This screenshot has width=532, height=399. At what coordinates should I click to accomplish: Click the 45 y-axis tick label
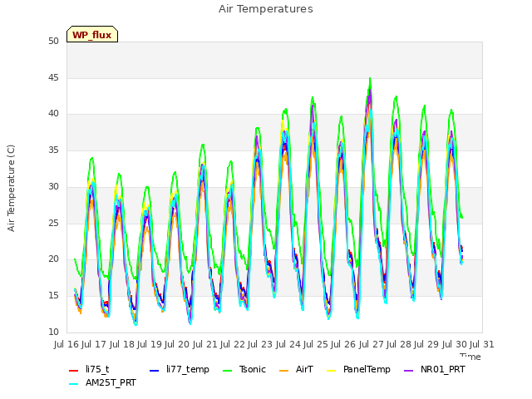53,78
